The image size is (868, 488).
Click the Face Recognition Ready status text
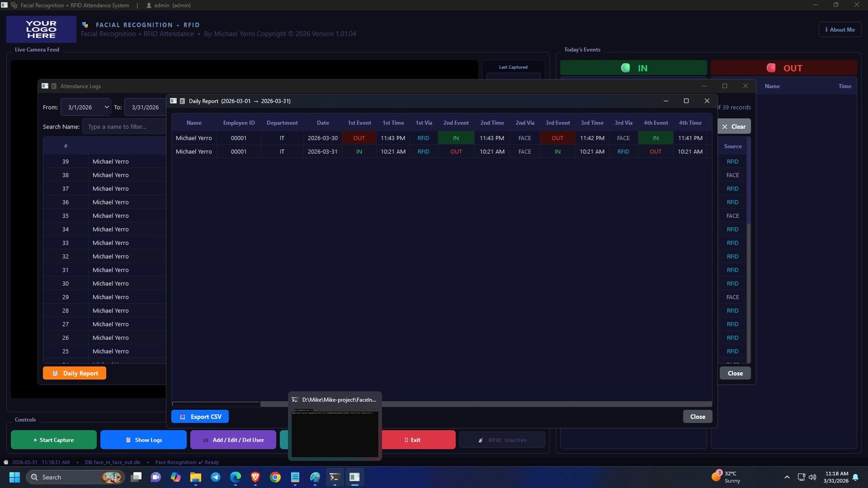[x=187, y=463]
